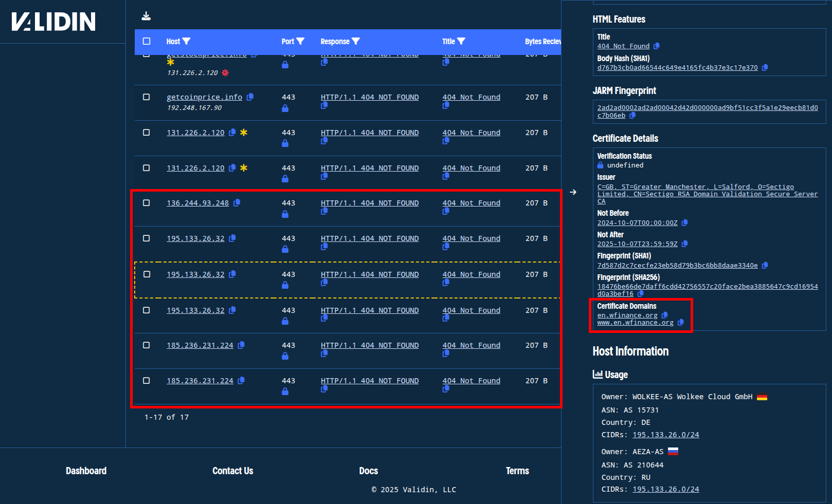Open the Contact Us page
The height and width of the screenshot is (504, 832).
(232, 471)
